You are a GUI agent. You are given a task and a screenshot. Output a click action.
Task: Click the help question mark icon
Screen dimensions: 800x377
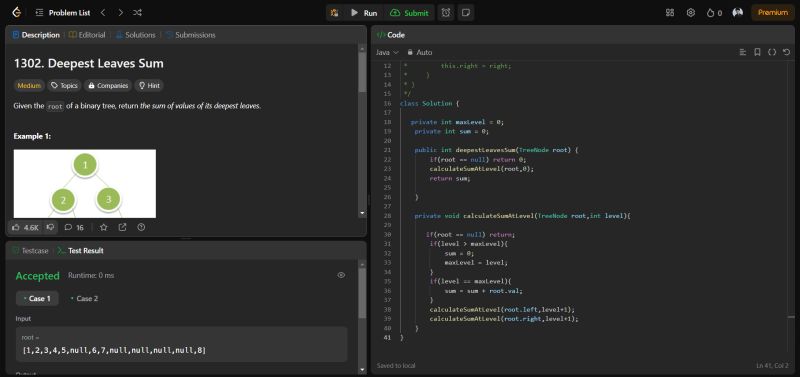[x=141, y=228]
